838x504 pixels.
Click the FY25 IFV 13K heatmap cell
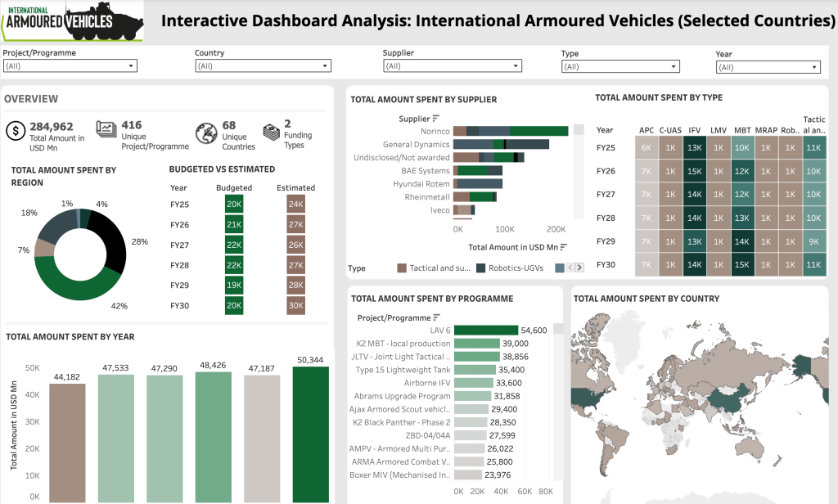coord(694,147)
